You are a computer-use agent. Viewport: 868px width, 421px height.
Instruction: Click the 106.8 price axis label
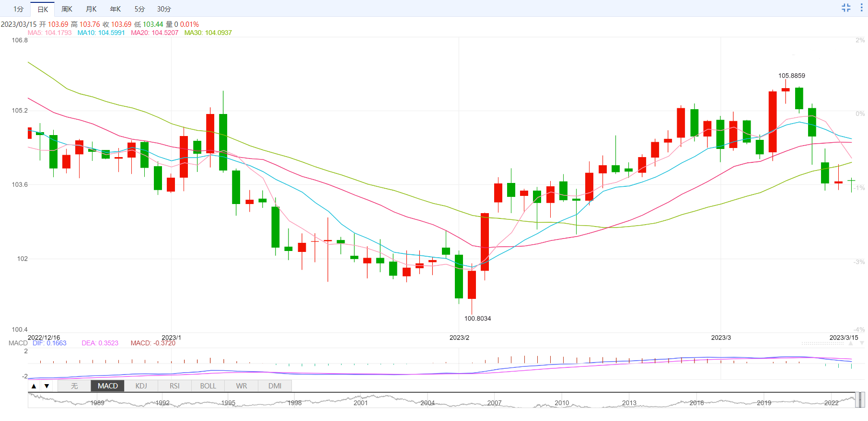click(20, 40)
